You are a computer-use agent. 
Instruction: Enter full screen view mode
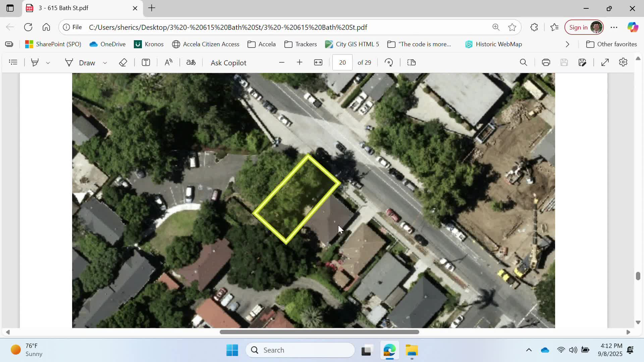[605, 62]
